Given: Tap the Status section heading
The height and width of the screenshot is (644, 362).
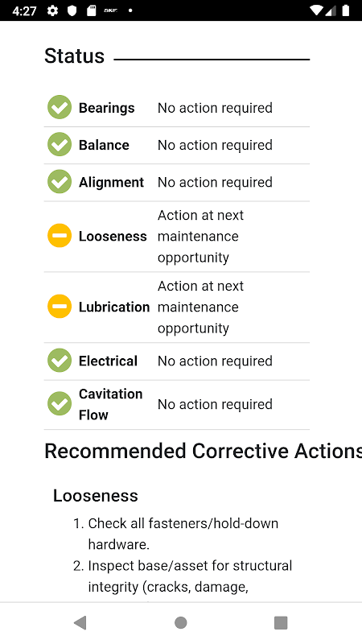Looking at the screenshot, I should click(x=74, y=56).
